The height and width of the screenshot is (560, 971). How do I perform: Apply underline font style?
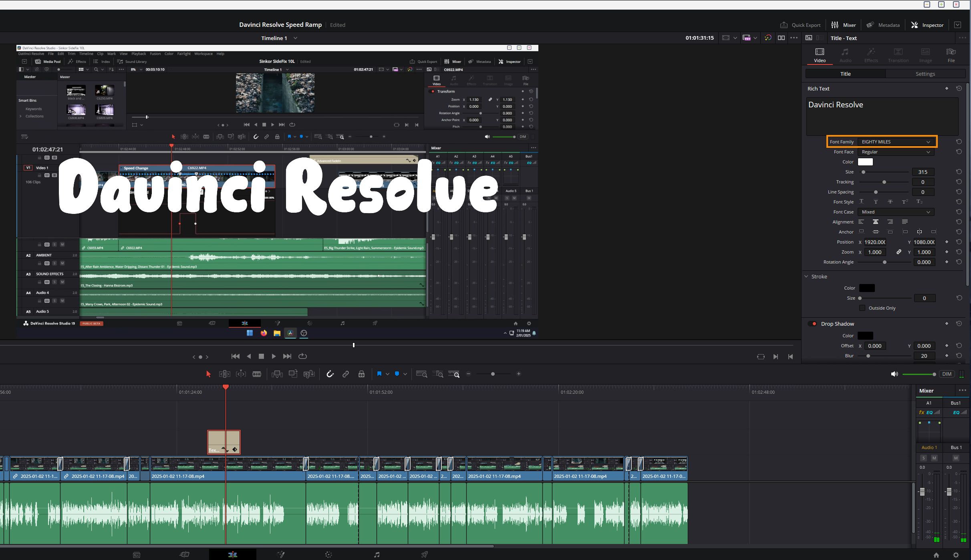861,202
